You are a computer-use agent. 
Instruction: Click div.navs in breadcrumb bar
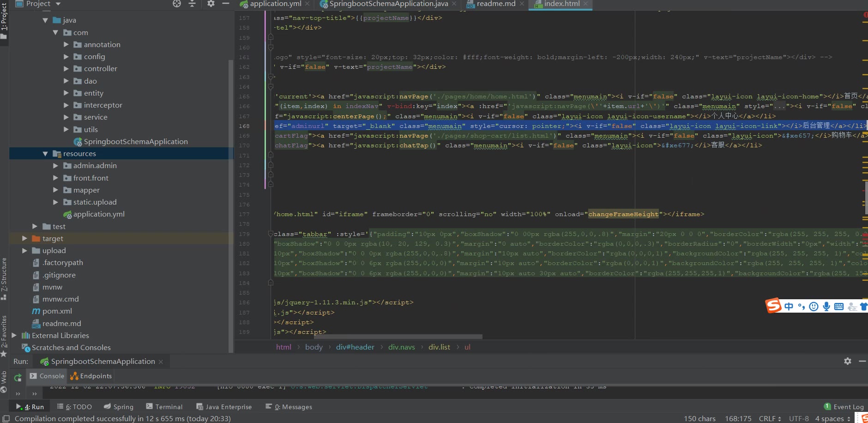pos(401,347)
